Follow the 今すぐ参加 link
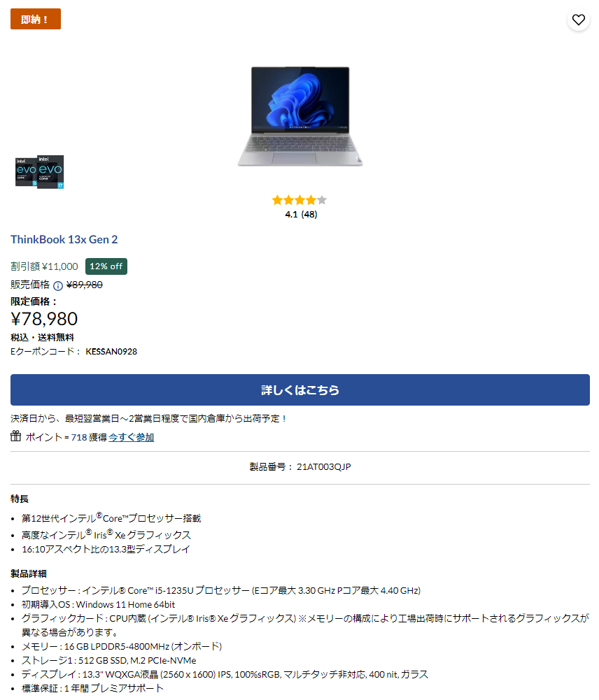 coord(132,437)
